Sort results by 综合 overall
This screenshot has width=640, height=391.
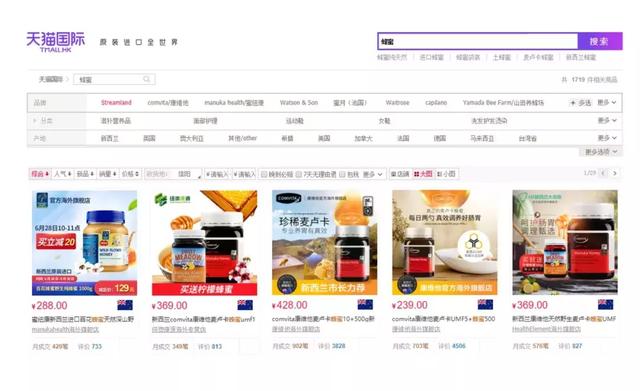tap(40, 174)
